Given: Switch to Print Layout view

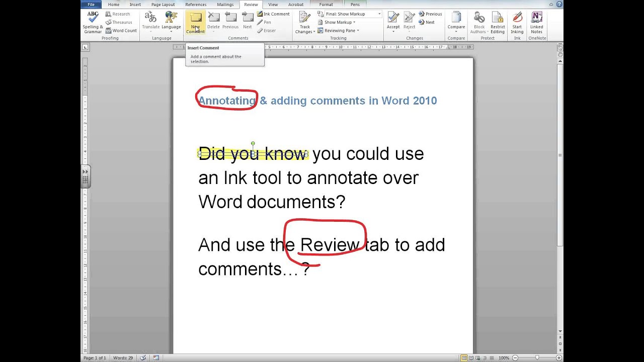Looking at the screenshot, I should (x=464, y=358).
